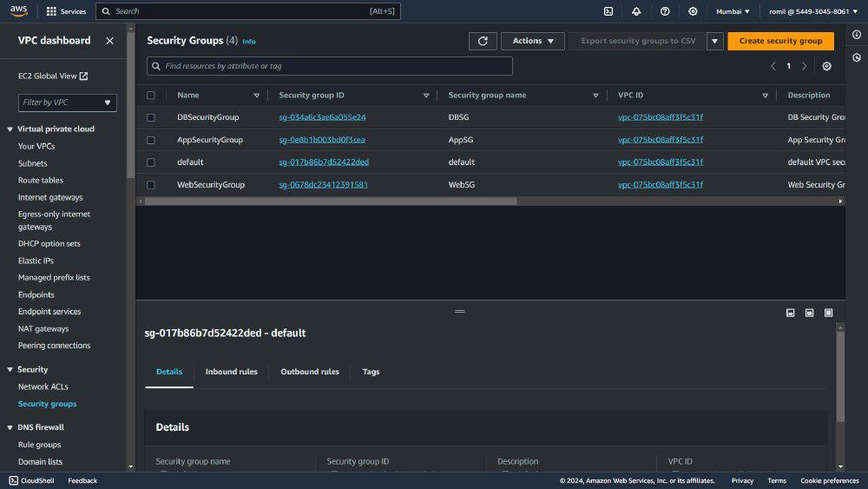Open the help question mark icon
This screenshot has height=489, width=868.
click(665, 11)
